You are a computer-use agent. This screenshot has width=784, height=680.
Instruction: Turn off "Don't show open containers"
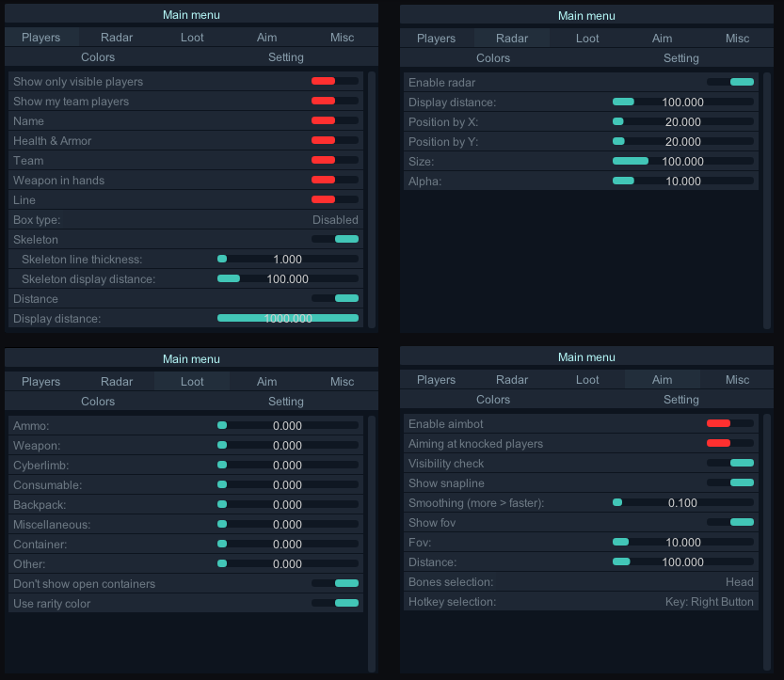tap(346, 583)
